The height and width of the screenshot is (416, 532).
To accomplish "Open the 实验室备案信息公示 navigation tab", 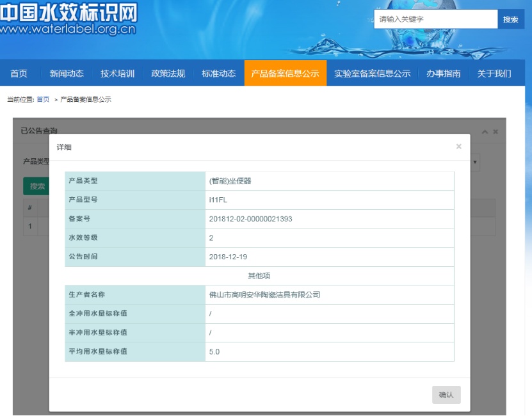I will coord(372,74).
